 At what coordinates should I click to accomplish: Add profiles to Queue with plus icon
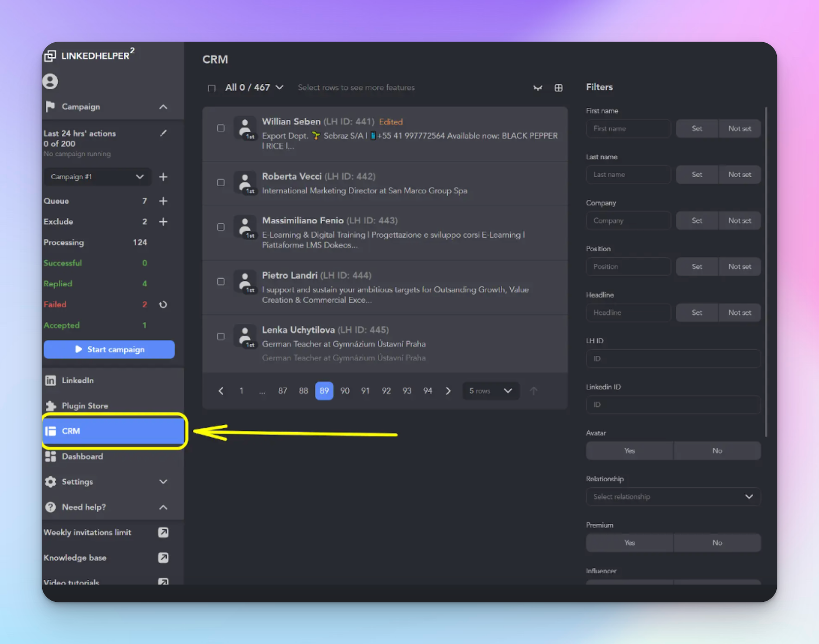(x=163, y=201)
